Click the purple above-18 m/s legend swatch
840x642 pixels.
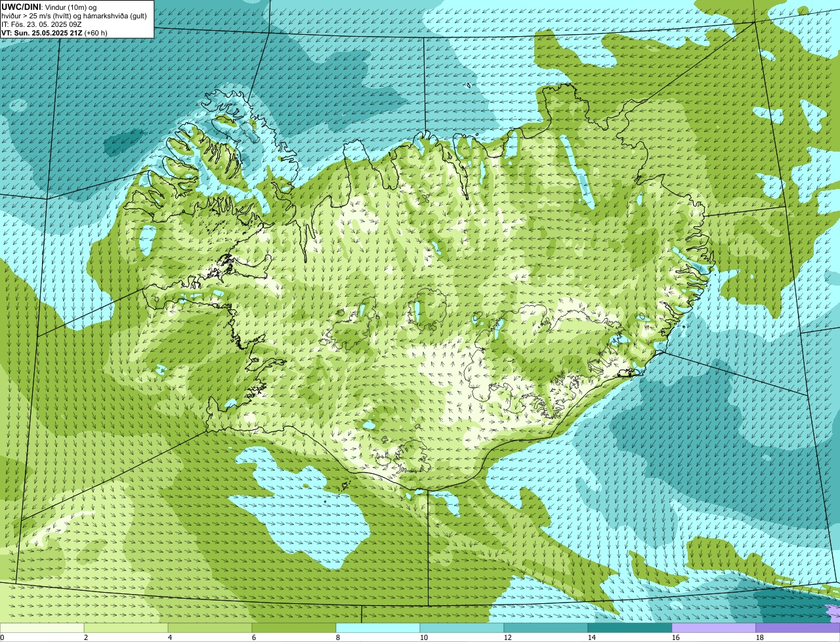pyautogui.click(x=798, y=628)
